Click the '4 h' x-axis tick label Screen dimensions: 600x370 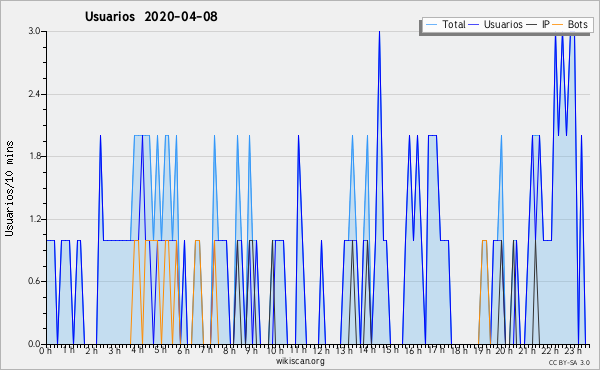tap(137, 350)
